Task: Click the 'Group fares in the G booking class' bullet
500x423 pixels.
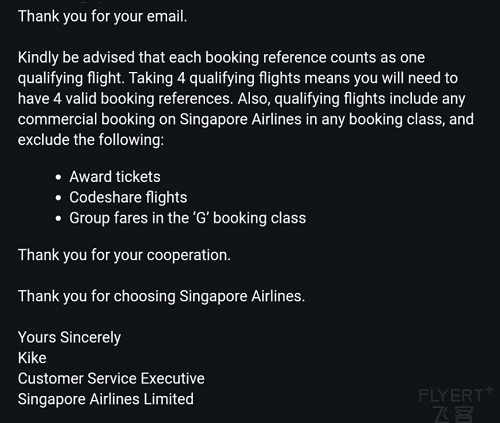Action: coord(187,218)
